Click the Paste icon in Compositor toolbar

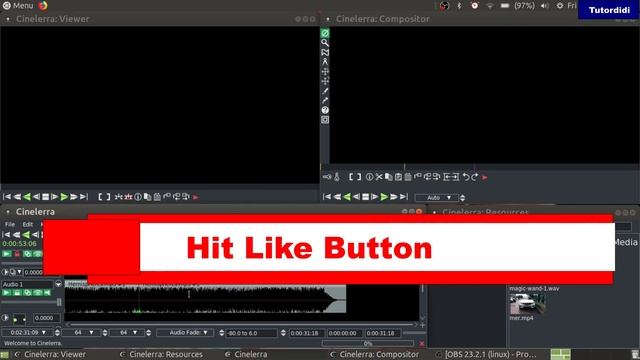(398, 177)
